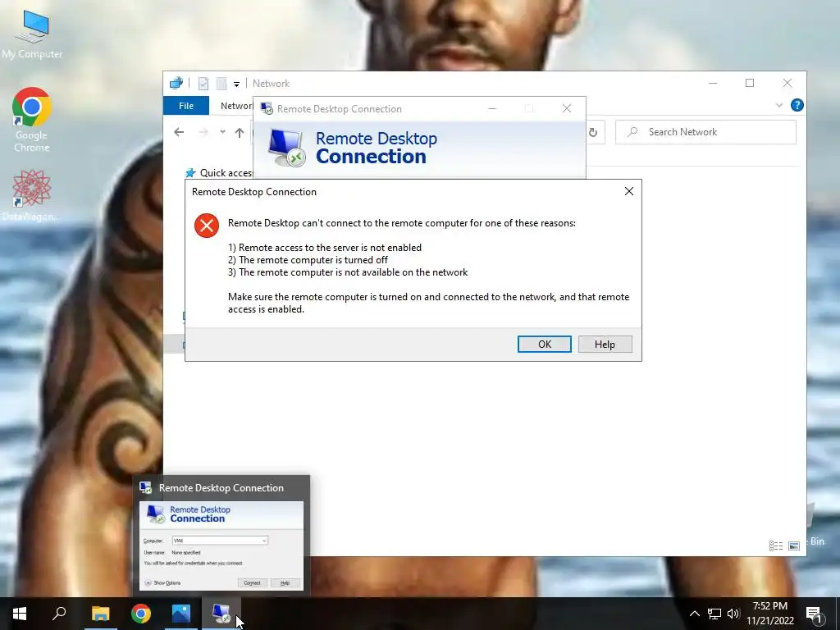This screenshot has height=630, width=840.
Task: Open the notification center
Action: click(x=815, y=614)
